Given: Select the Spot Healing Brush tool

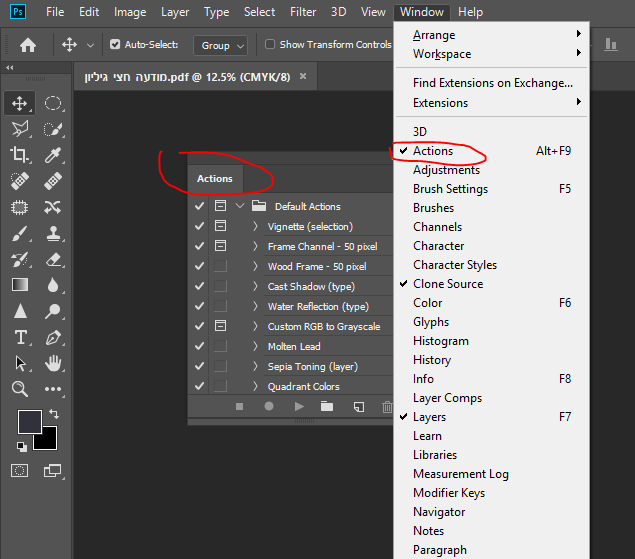Looking at the screenshot, I should pos(19,181).
